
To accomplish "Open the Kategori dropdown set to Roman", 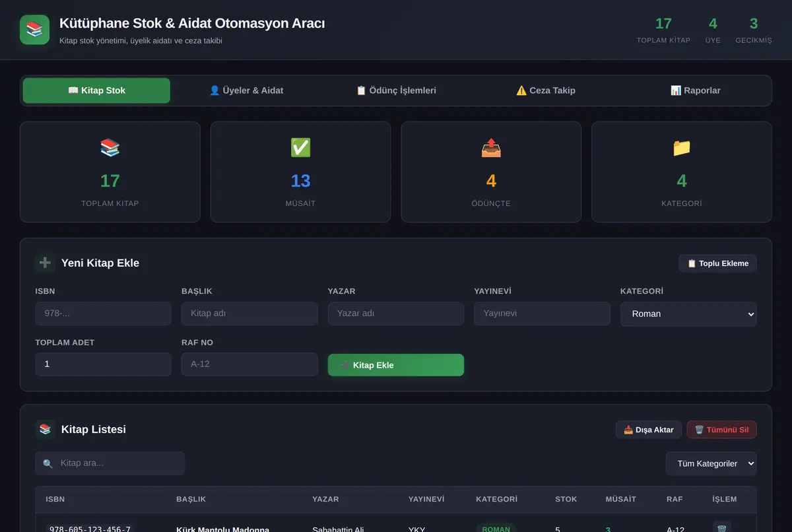I will 688,314.
